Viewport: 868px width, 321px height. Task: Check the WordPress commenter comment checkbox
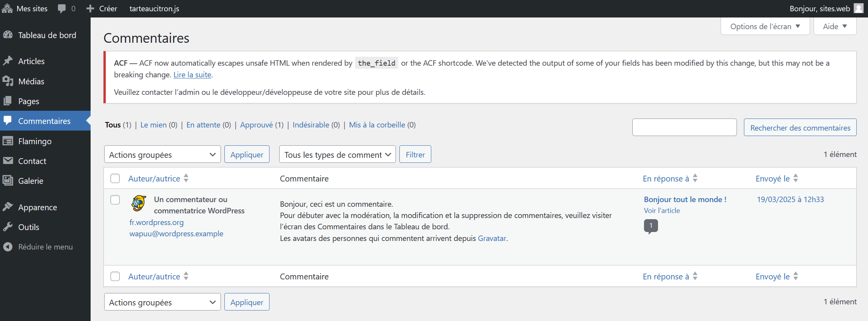tap(115, 200)
